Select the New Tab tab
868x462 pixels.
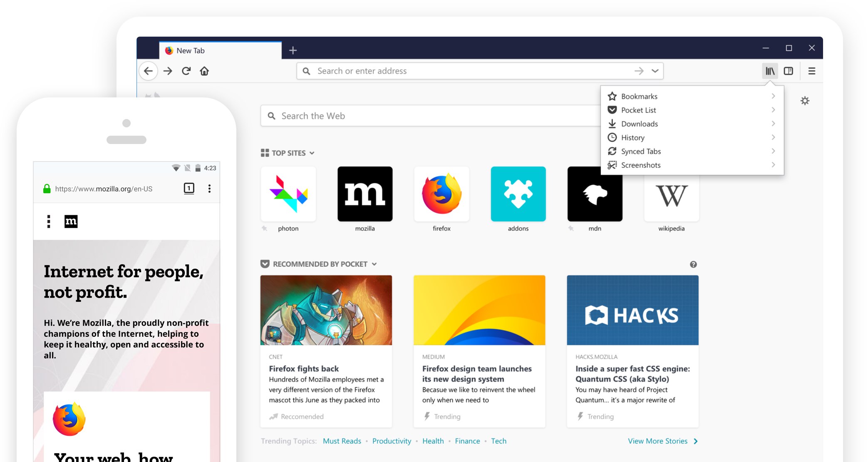221,50
